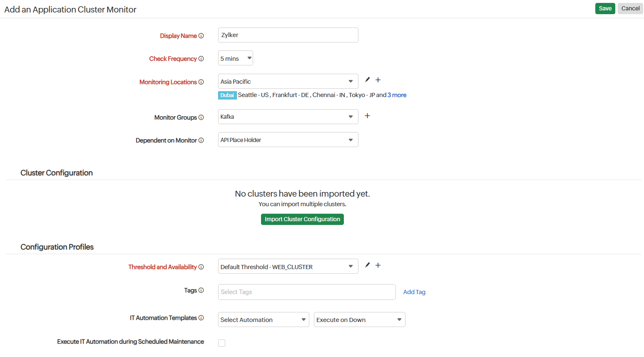Click the Dependent on Monitor info icon

[201, 140]
